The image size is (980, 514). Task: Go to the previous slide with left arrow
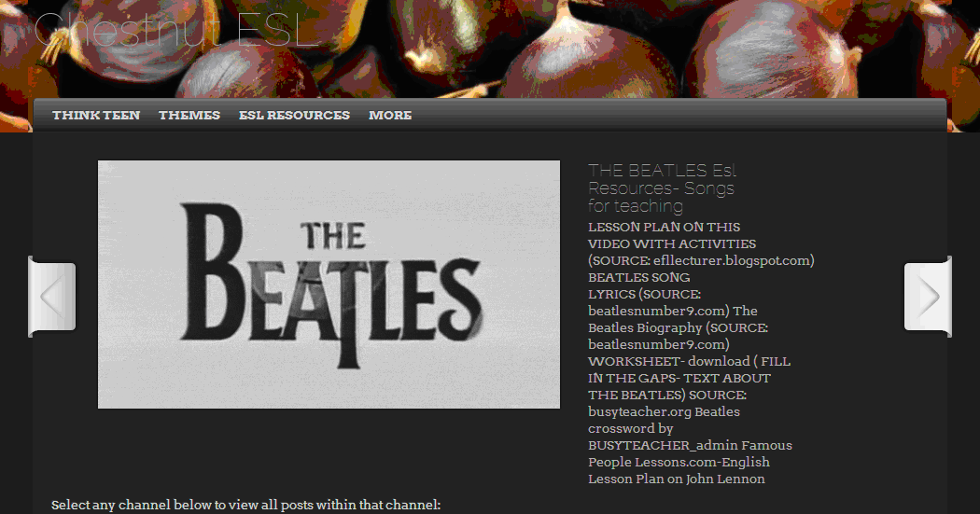click(x=52, y=297)
